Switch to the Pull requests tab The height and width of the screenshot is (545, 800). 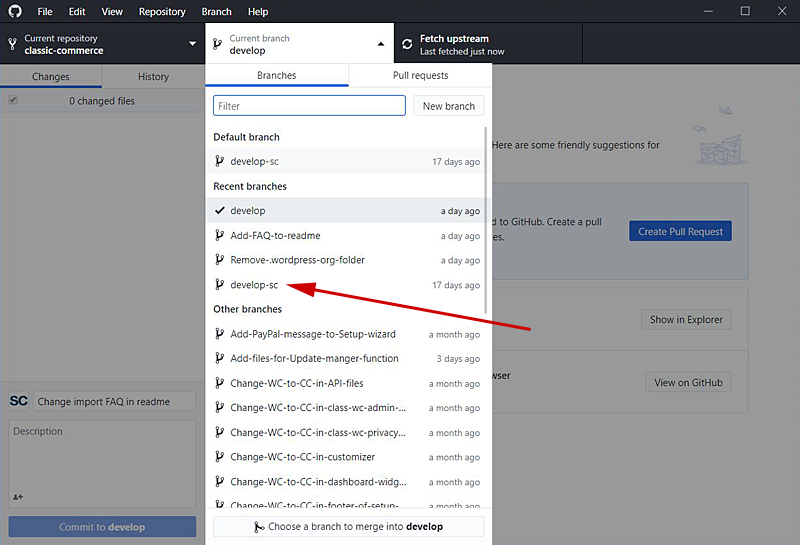(x=420, y=76)
